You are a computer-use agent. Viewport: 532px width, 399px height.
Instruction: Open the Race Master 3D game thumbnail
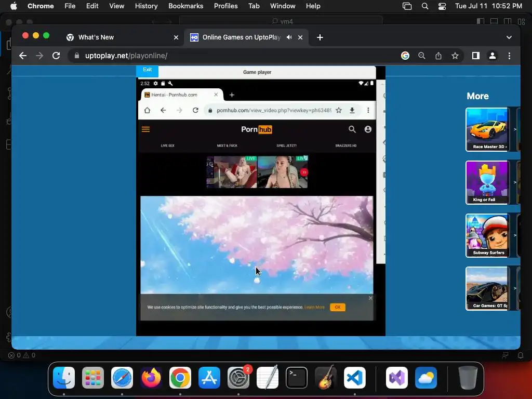pos(486,129)
